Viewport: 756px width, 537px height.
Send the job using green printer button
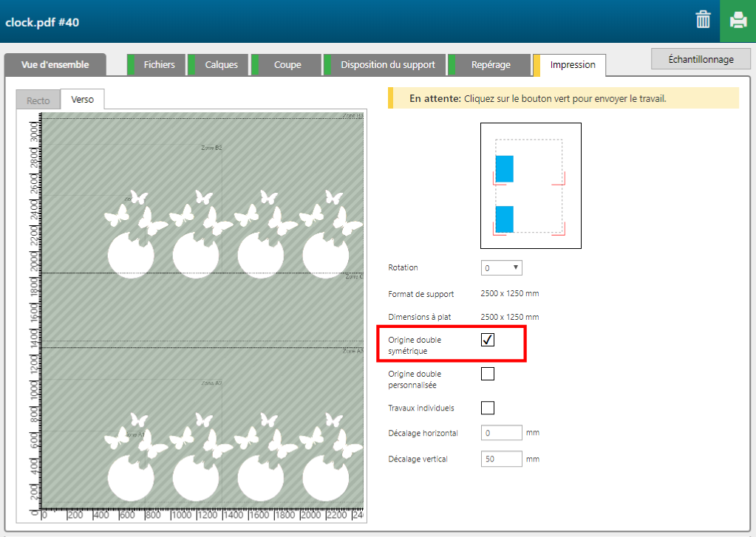click(x=738, y=21)
